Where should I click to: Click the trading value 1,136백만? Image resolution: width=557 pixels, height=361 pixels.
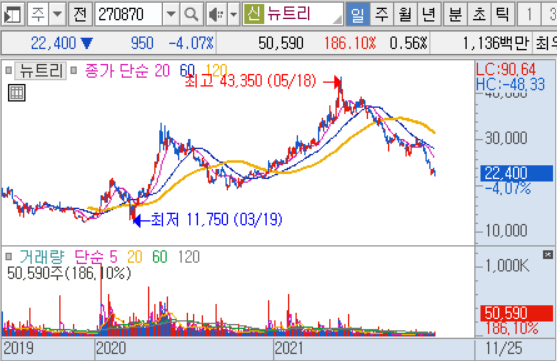(x=496, y=43)
